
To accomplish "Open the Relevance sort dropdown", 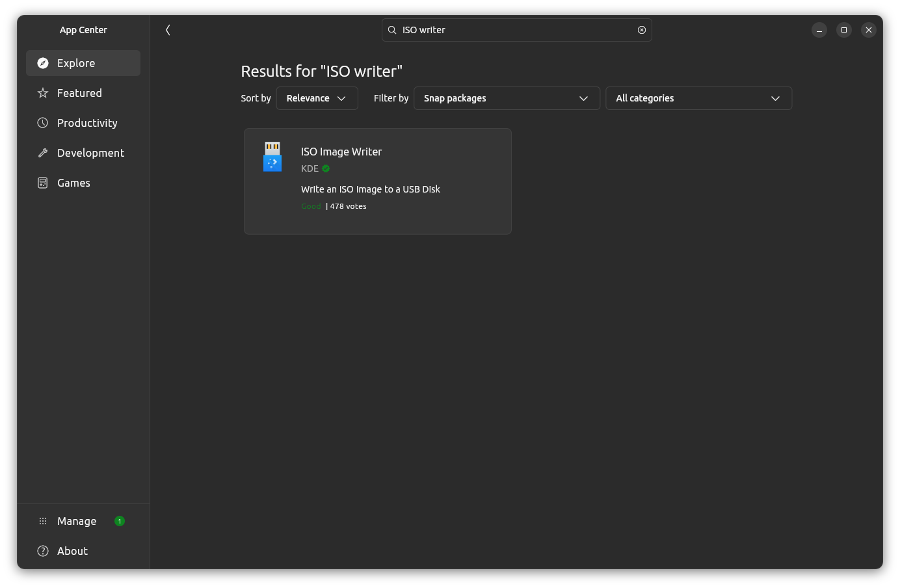I will (x=317, y=98).
